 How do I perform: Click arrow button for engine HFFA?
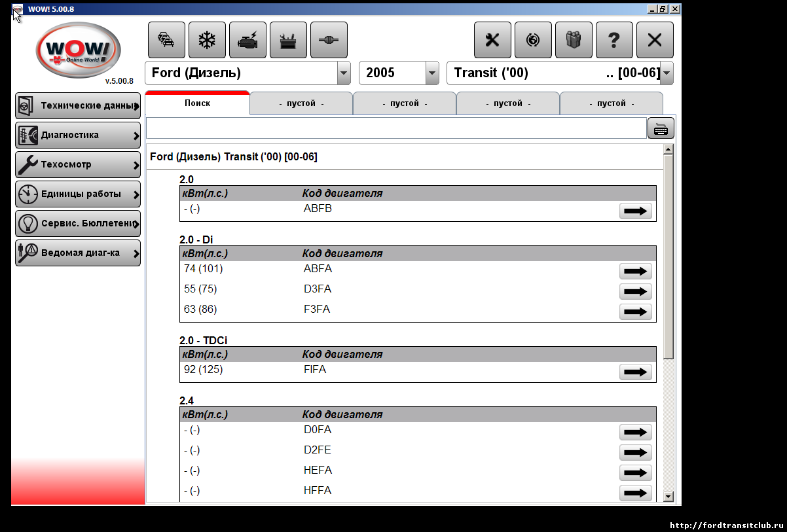point(635,493)
